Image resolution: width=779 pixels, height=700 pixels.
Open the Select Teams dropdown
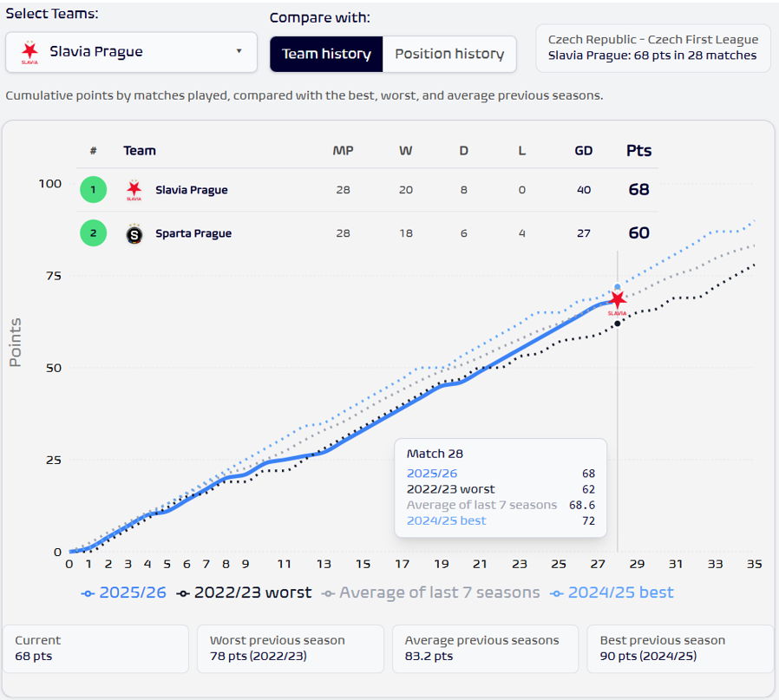click(x=131, y=53)
